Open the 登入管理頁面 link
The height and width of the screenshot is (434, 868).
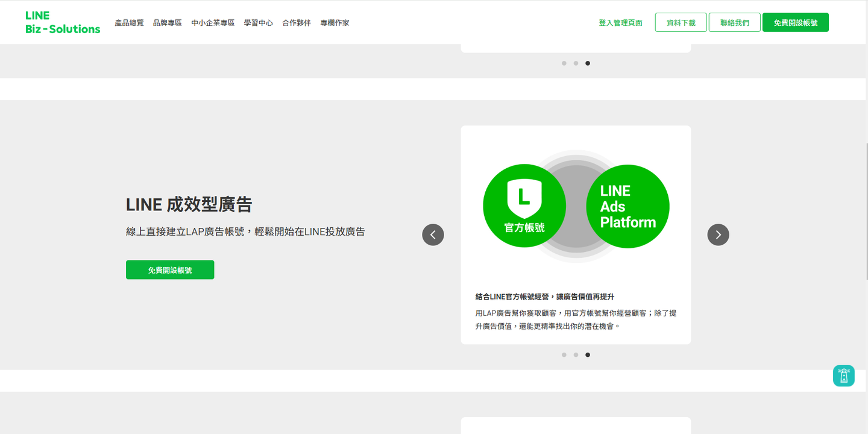tap(620, 22)
